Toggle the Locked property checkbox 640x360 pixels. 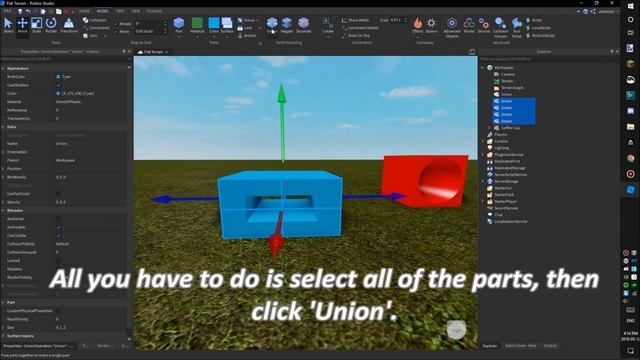pyautogui.click(x=58, y=260)
